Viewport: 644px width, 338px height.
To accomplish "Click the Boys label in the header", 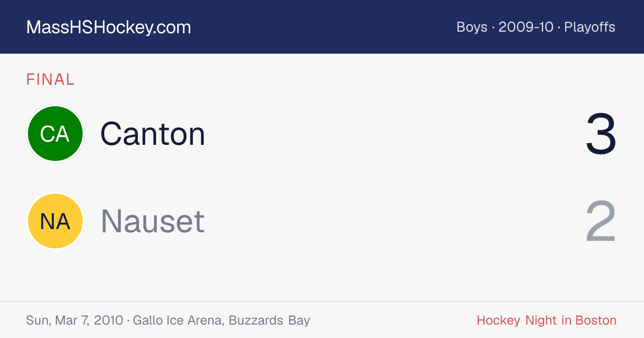I will [x=472, y=27].
